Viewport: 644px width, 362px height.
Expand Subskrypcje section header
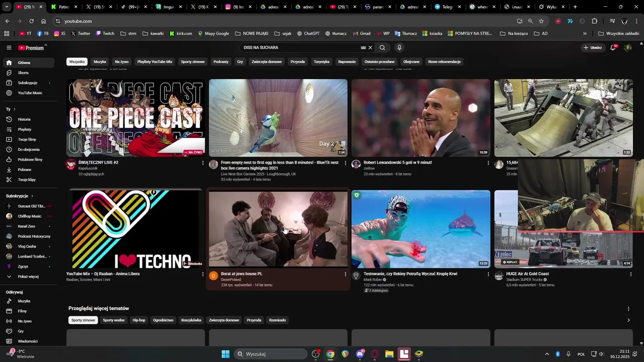[x=20, y=196]
